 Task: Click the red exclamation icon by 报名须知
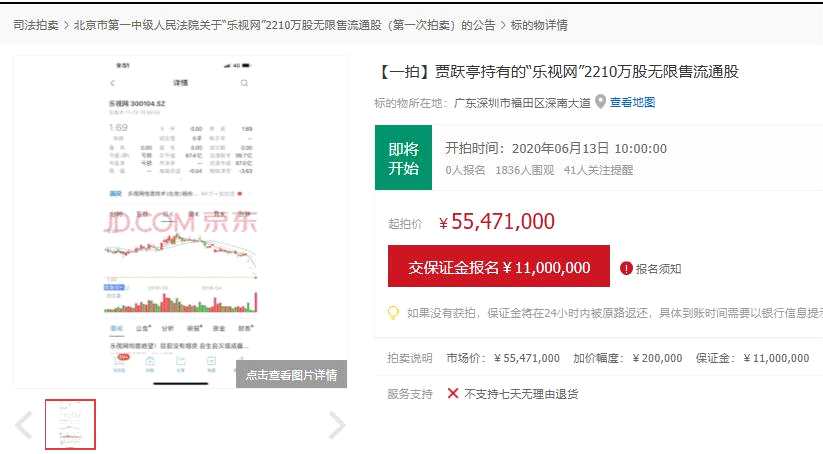(x=626, y=268)
